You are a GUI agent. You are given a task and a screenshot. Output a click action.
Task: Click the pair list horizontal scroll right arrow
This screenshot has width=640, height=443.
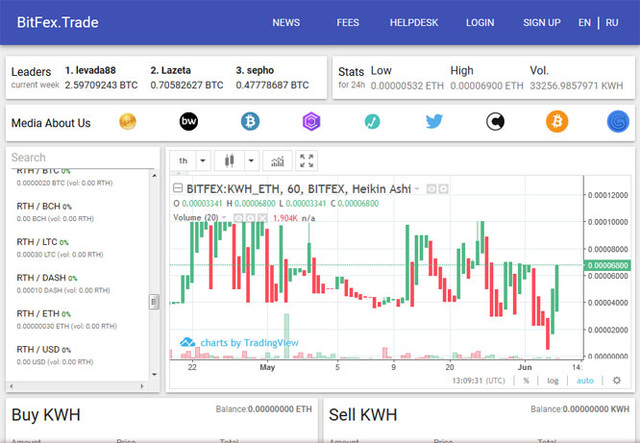pyautogui.click(x=142, y=386)
